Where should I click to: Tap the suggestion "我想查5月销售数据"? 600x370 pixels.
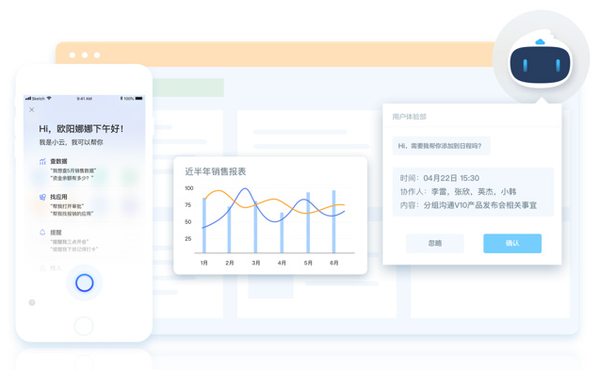[x=73, y=171]
